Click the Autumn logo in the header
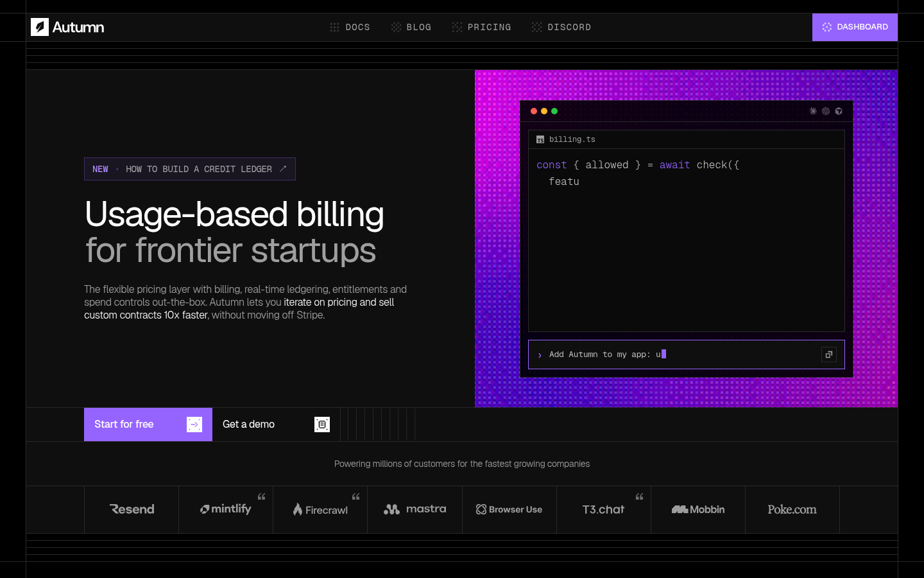 pos(67,27)
